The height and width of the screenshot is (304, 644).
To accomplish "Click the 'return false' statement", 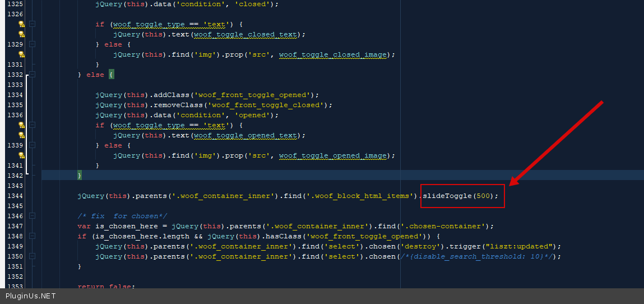I will point(105,286).
